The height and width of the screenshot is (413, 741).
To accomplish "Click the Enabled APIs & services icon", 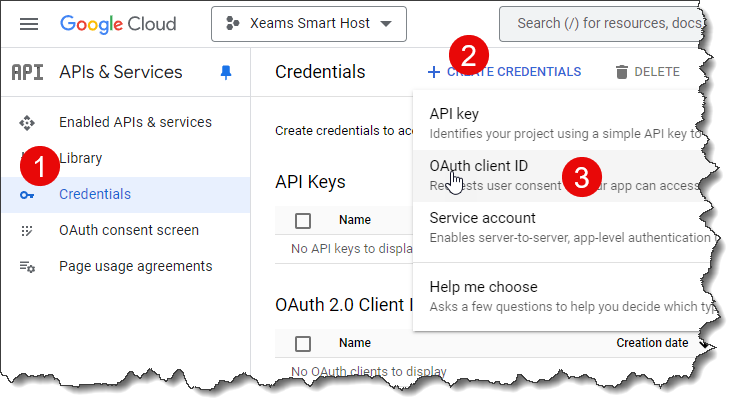I will 27,122.
